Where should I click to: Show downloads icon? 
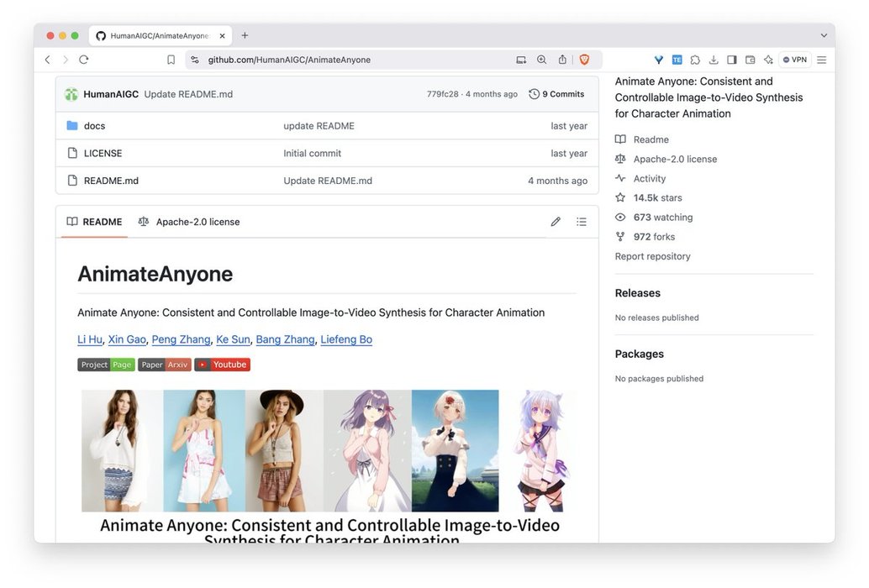(x=714, y=60)
